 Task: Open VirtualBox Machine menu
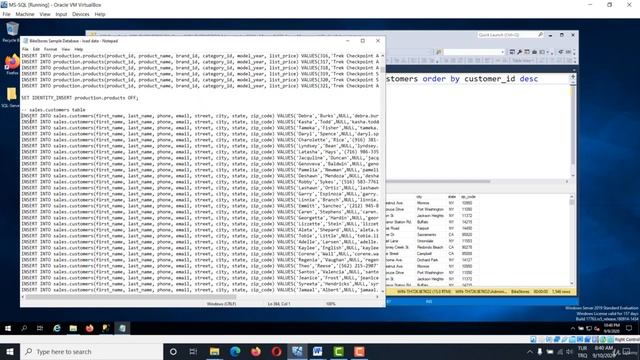[x=25, y=14]
